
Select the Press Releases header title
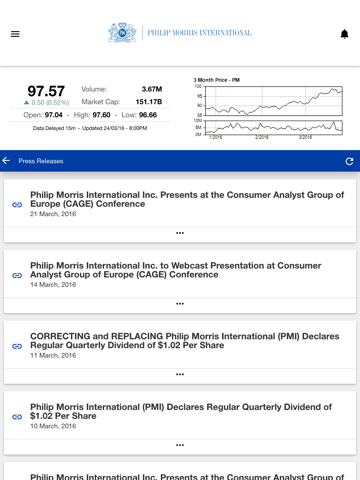pos(41,161)
